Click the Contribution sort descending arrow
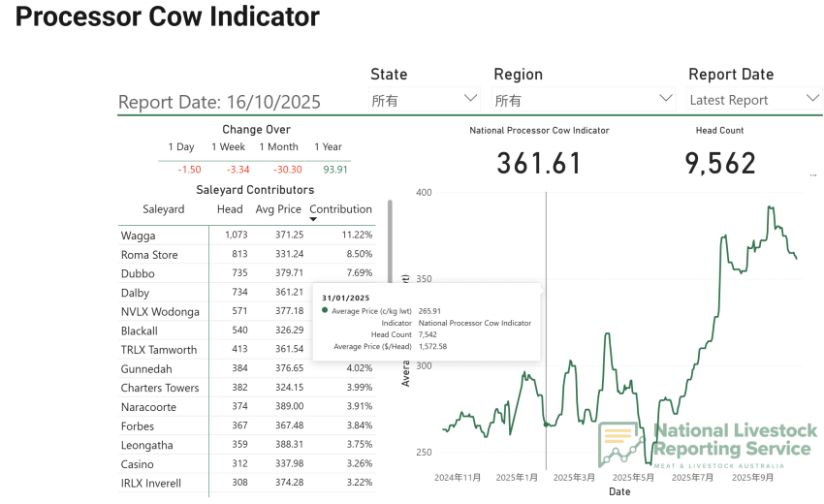824x504 pixels. point(313,219)
